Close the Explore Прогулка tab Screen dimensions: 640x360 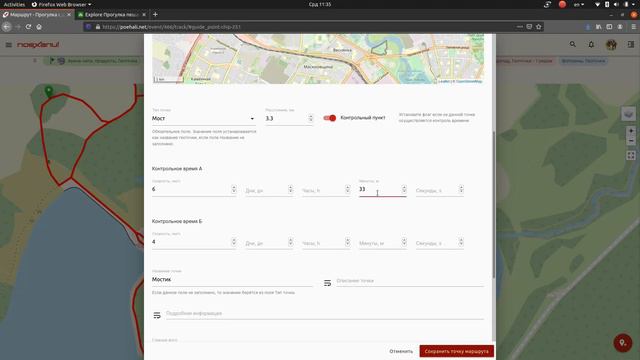point(144,14)
